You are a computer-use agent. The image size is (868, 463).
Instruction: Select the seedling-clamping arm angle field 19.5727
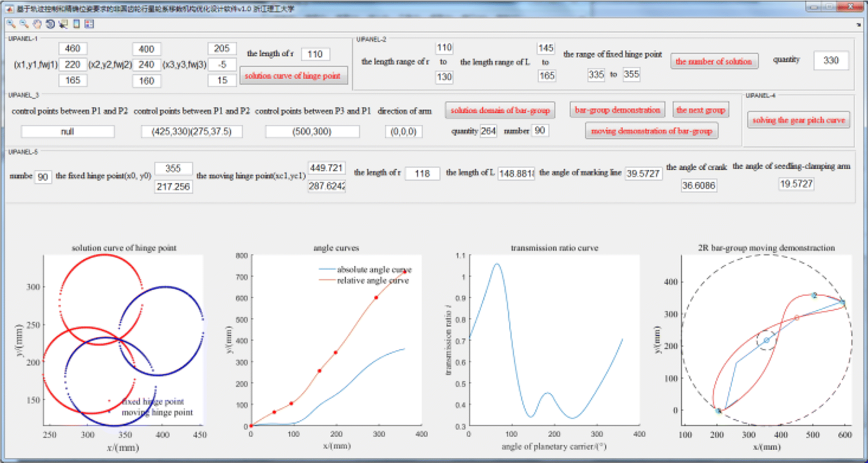point(796,184)
